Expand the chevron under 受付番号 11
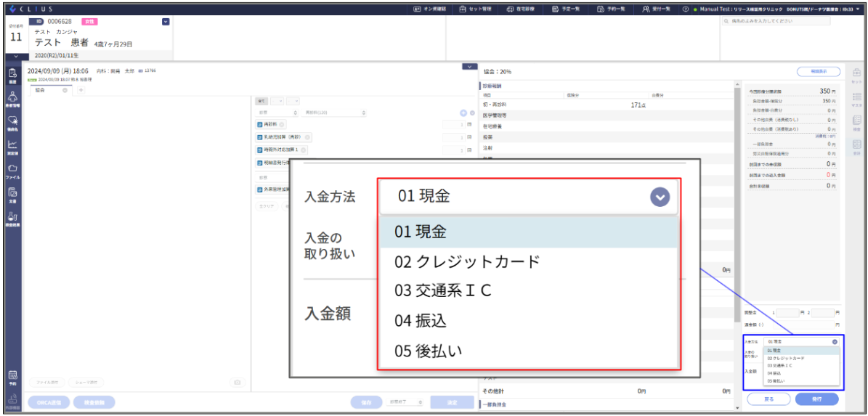Image resolution: width=868 pixels, height=416 pixels. pyautogui.click(x=16, y=56)
